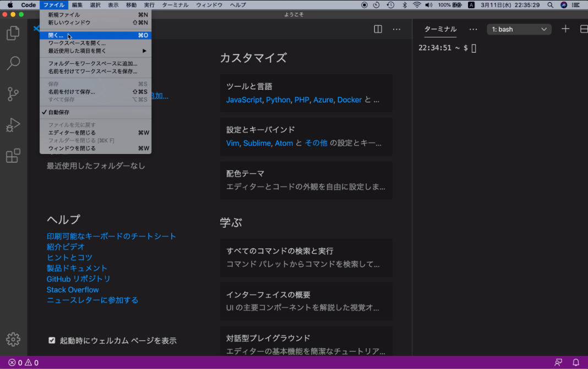Open the ヒントとコツ link

click(x=69, y=257)
